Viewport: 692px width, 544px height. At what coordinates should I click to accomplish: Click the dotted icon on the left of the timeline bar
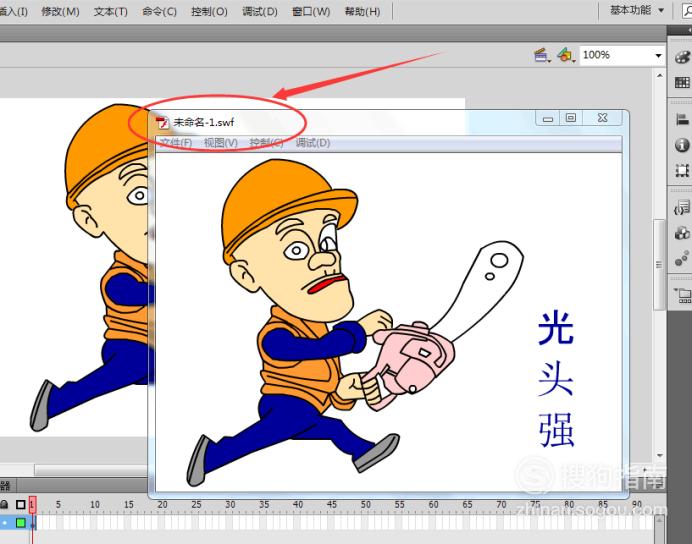coord(5,486)
